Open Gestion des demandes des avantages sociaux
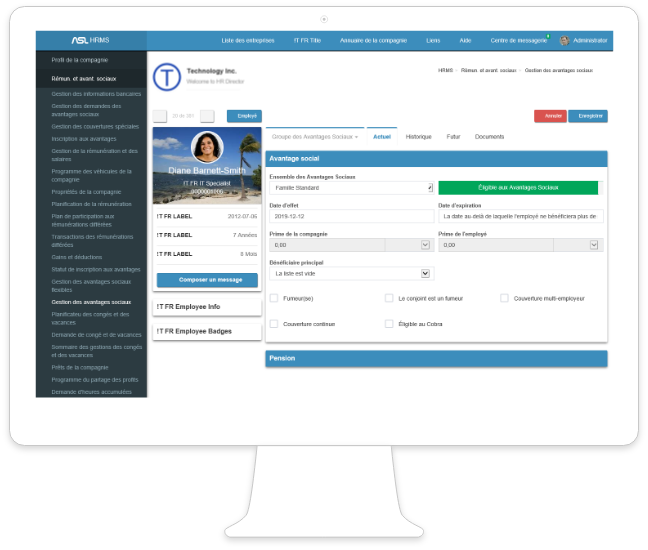The image size is (648, 550). click(86, 110)
